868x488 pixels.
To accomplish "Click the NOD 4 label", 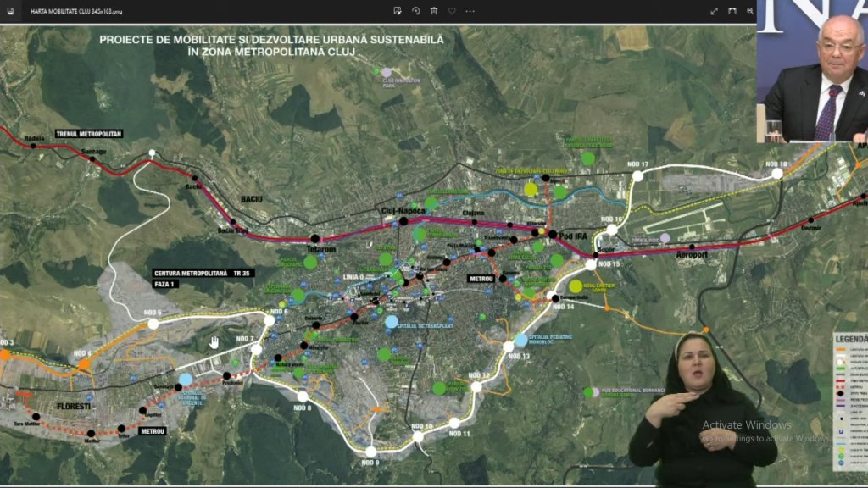I will (x=83, y=353).
